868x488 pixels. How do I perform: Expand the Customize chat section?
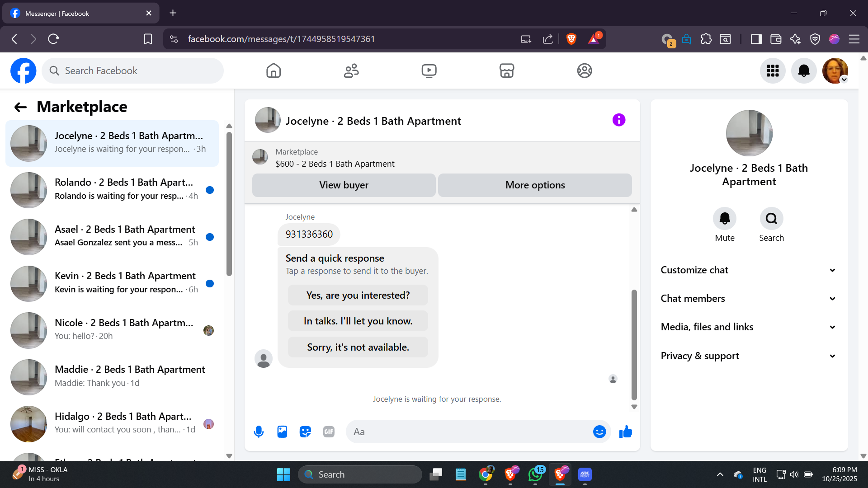(x=749, y=270)
